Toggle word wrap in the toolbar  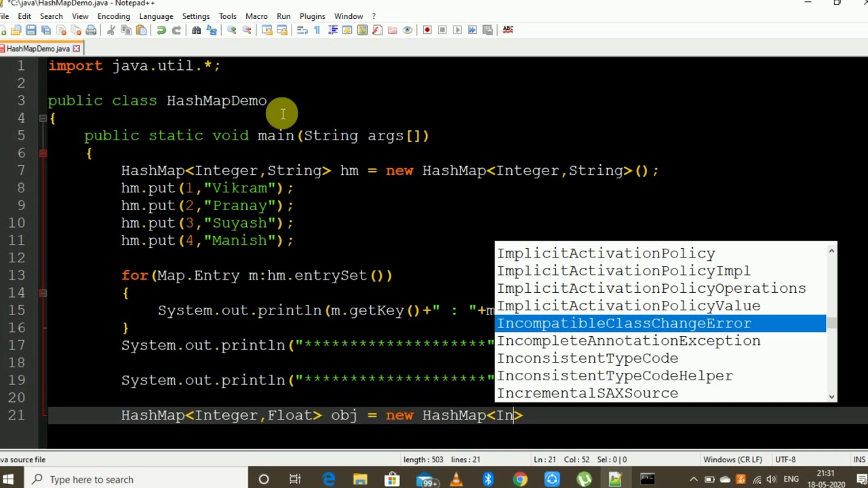click(x=302, y=30)
